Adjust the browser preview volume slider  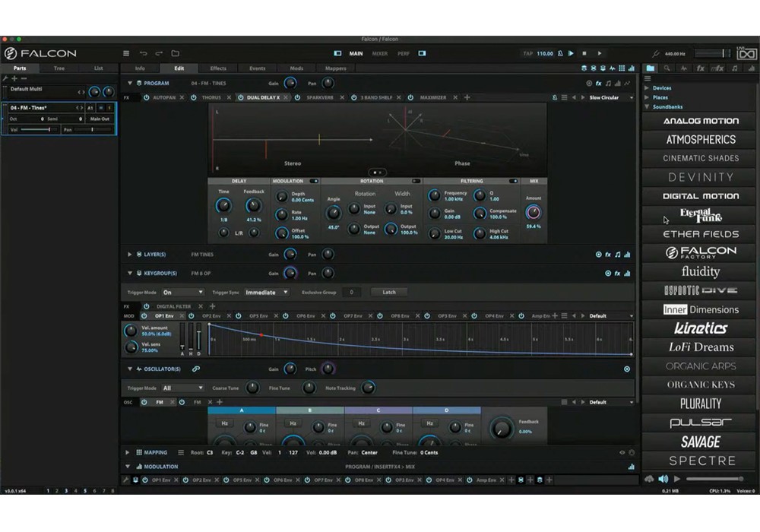click(714, 479)
